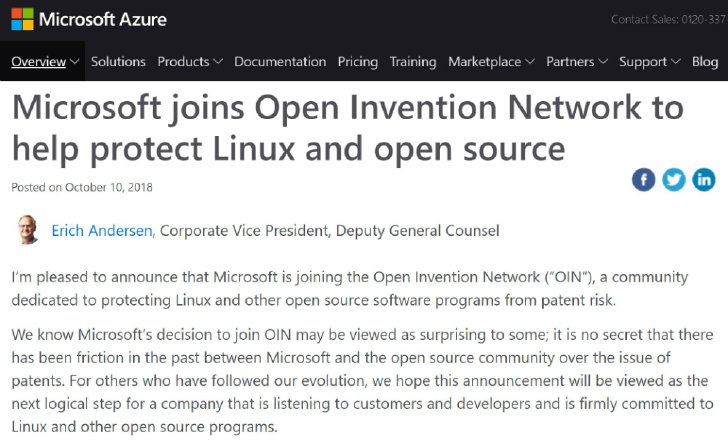Click the Microsoft Azure brand text
This screenshot has height=441, width=728.
(103, 19)
